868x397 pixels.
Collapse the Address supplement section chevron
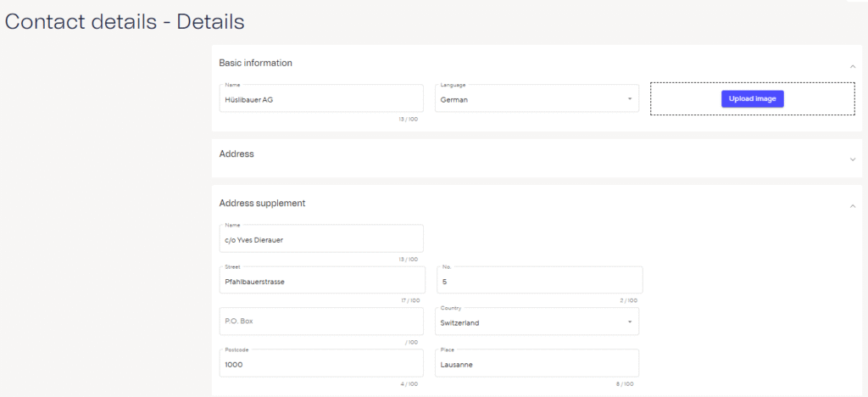[x=852, y=206]
